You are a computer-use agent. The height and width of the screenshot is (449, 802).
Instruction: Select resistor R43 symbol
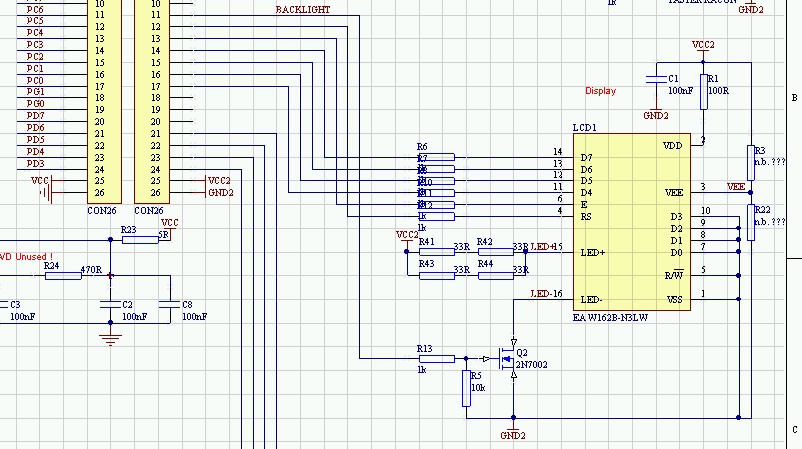436,276
